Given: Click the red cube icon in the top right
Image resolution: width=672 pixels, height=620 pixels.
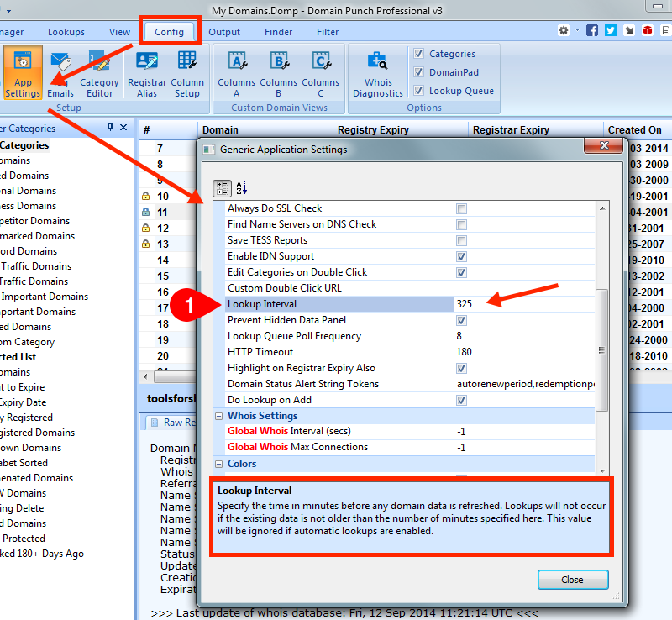Looking at the screenshot, I should [648, 30].
